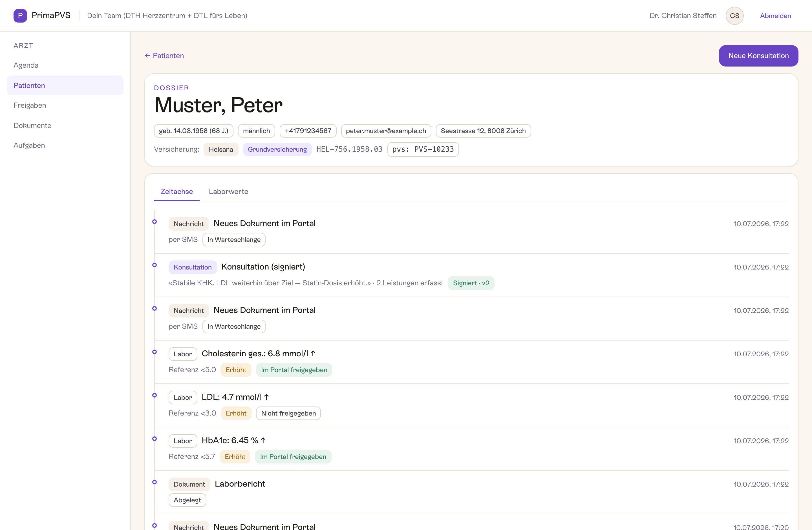The width and height of the screenshot is (812, 530).
Task: Click the Konsultation type badge
Action: pos(192,267)
